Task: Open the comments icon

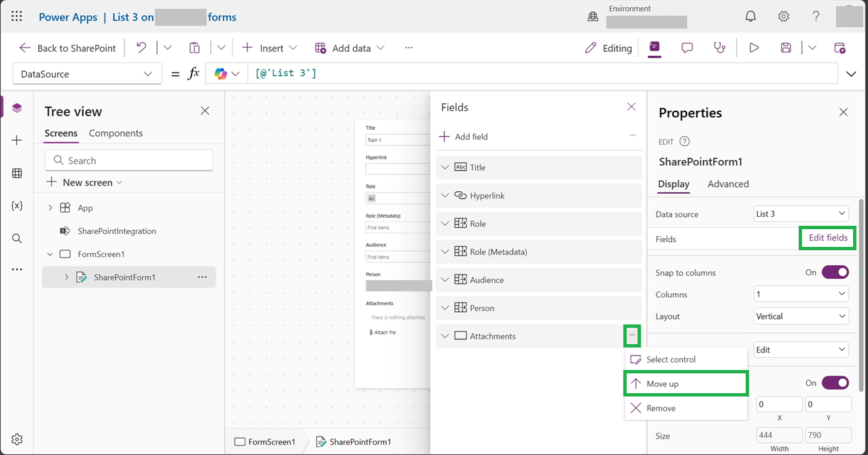Action: (x=687, y=48)
